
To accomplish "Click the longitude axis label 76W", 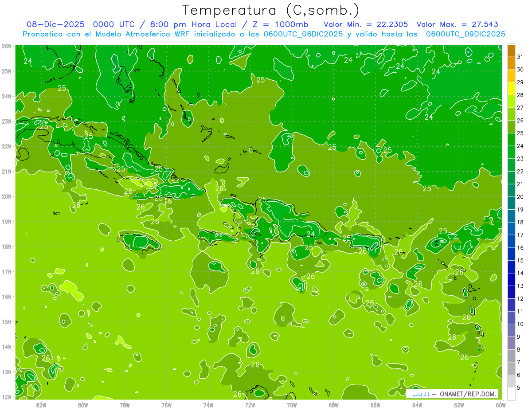I will coord(167,405).
